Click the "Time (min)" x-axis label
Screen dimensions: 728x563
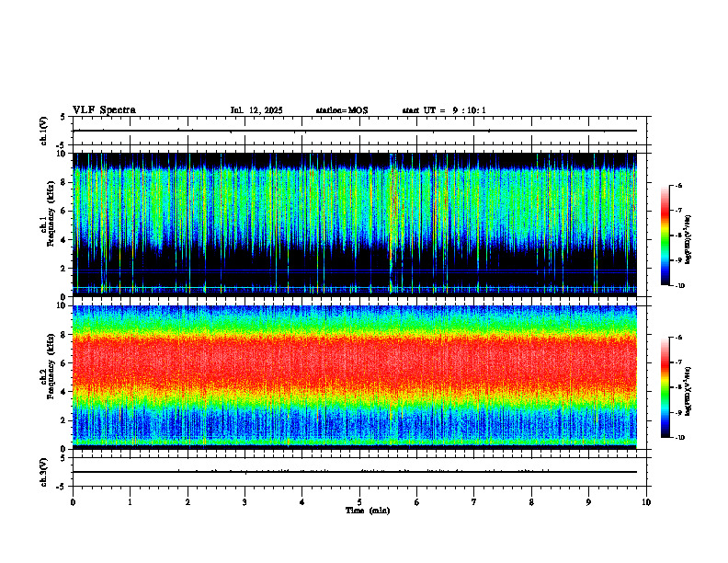tap(368, 511)
